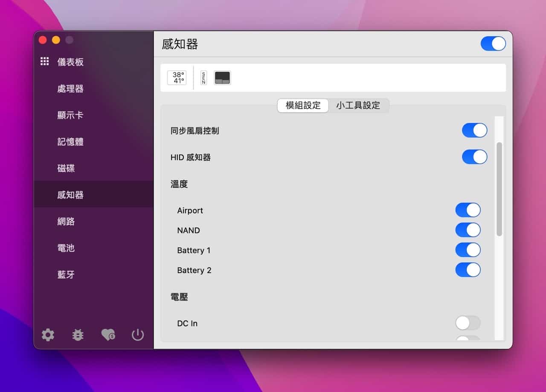Open 藍牙 sidebar item

click(x=93, y=274)
